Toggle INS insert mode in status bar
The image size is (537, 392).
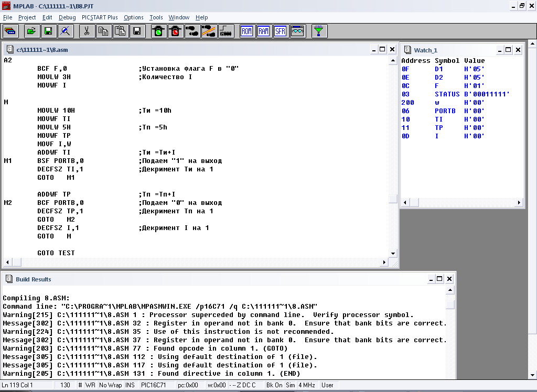[130, 385]
